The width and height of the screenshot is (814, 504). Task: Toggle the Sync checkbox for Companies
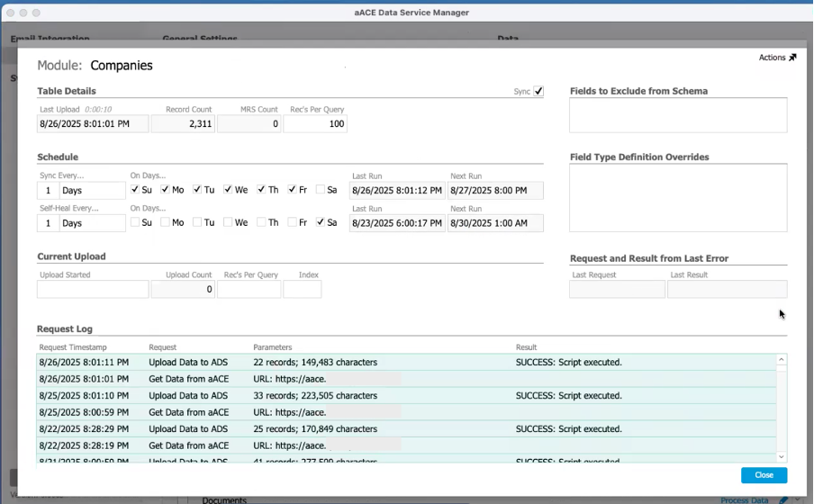(538, 92)
